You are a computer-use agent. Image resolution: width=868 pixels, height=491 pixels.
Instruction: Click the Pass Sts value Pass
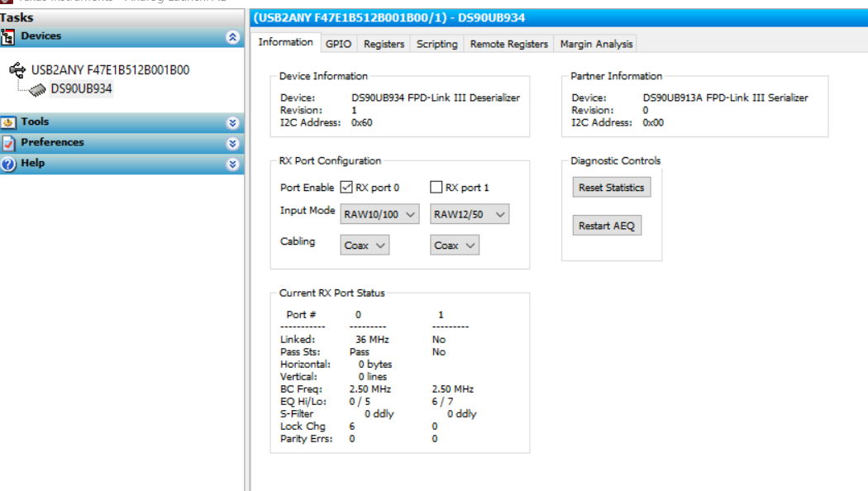click(360, 351)
